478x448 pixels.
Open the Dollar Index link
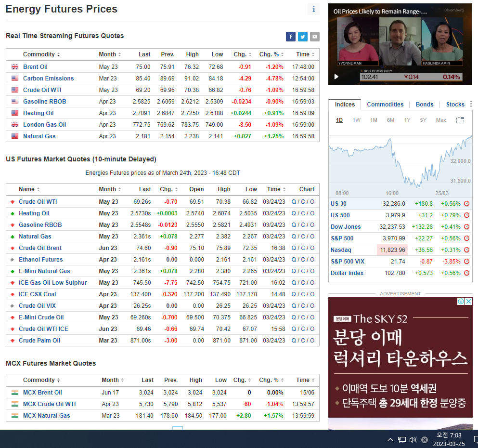point(347,273)
